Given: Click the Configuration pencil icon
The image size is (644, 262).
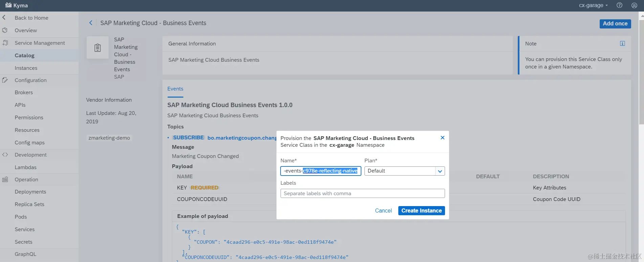Looking at the screenshot, I should click(5, 80).
